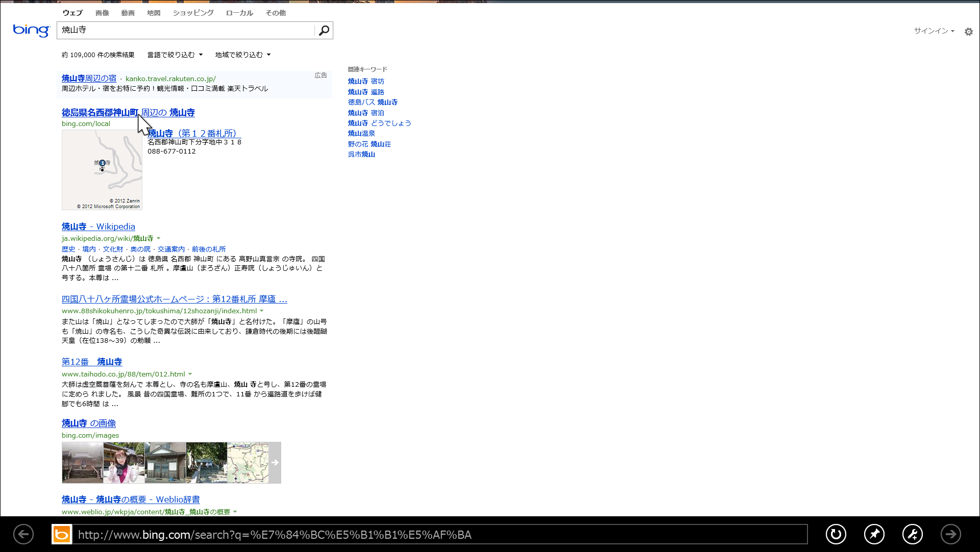Click the 奥の院 sublink under Wikipedia
This screenshot has width=980, height=552.
click(140, 249)
